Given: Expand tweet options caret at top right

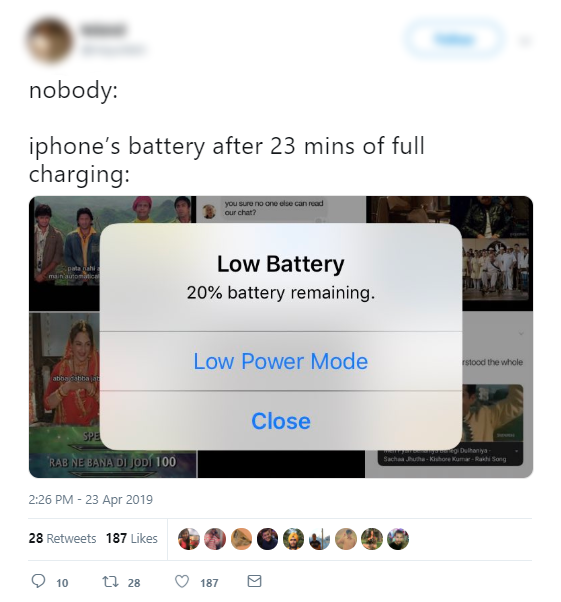Looking at the screenshot, I should (525, 40).
